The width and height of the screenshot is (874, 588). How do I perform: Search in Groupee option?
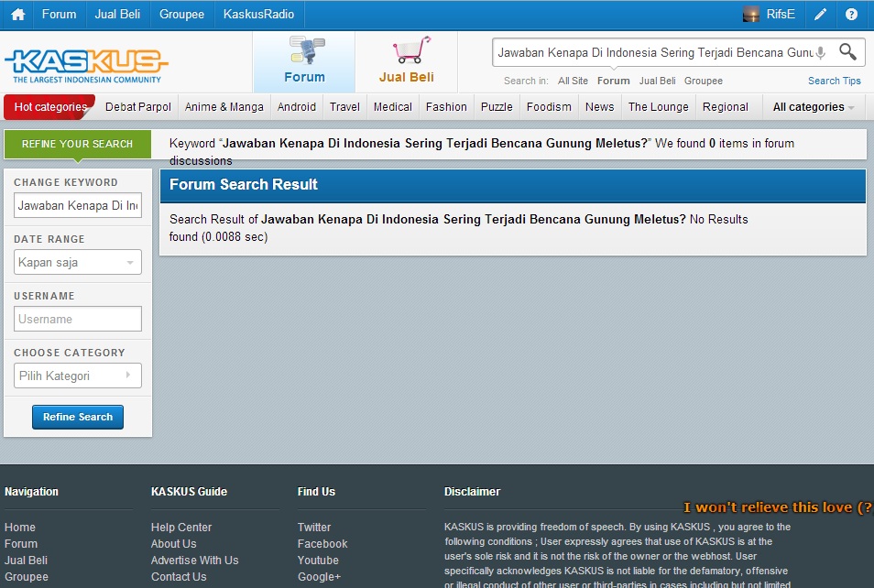pos(704,81)
